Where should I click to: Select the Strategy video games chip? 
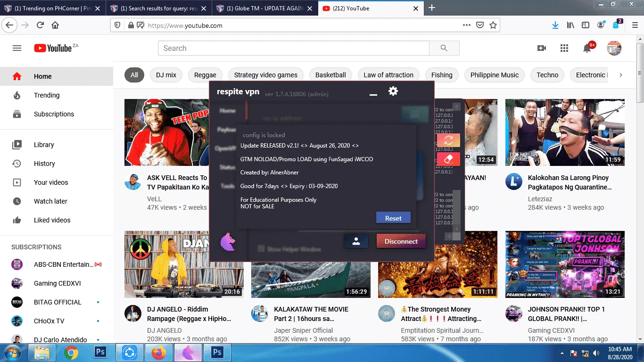tap(266, 75)
